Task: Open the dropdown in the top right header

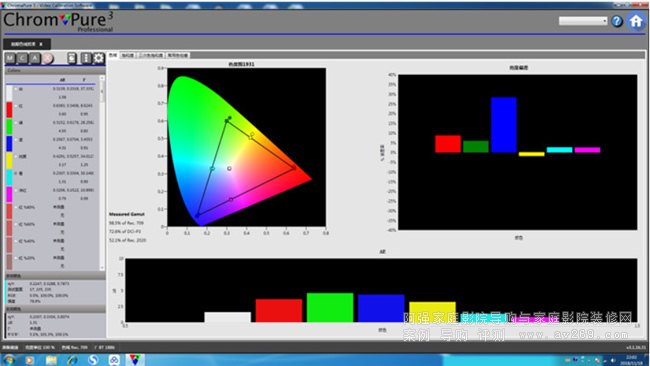Action: point(583,21)
